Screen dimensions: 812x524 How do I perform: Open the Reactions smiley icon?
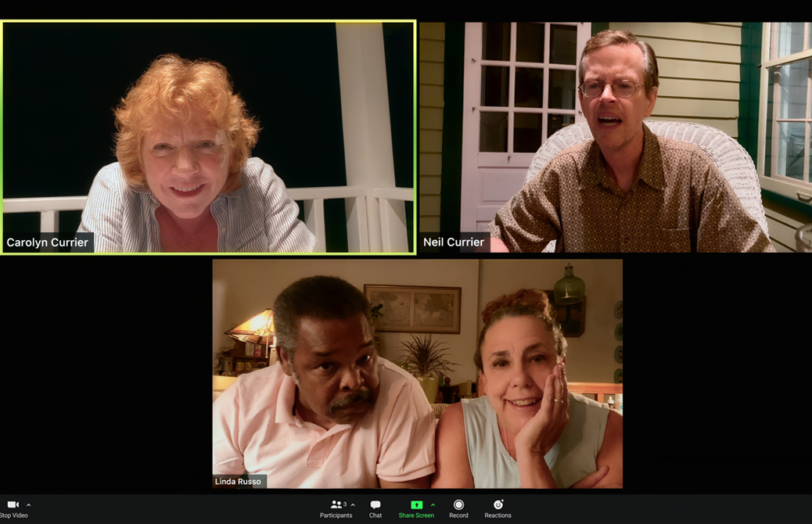click(x=498, y=504)
